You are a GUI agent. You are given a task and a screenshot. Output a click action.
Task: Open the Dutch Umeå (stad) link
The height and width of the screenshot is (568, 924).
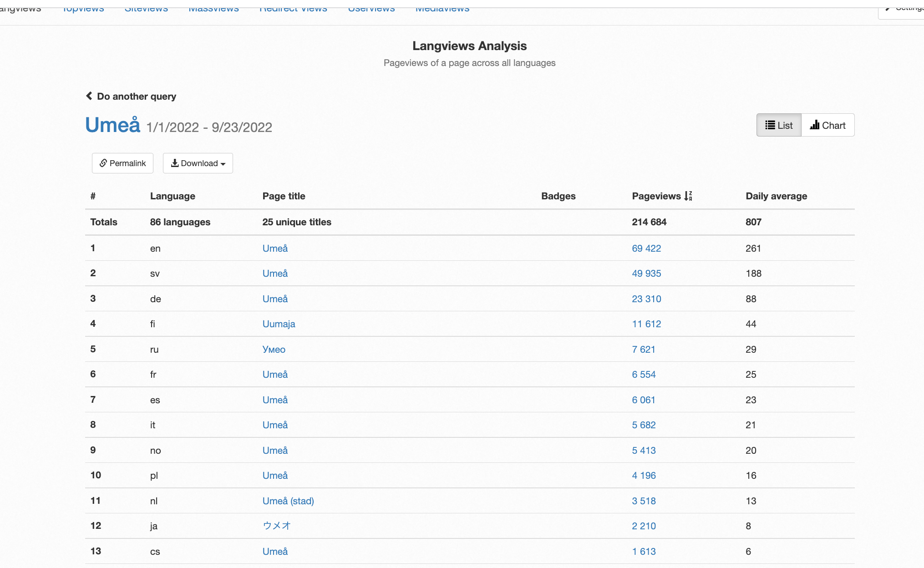pyautogui.click(x=288, y=501)
